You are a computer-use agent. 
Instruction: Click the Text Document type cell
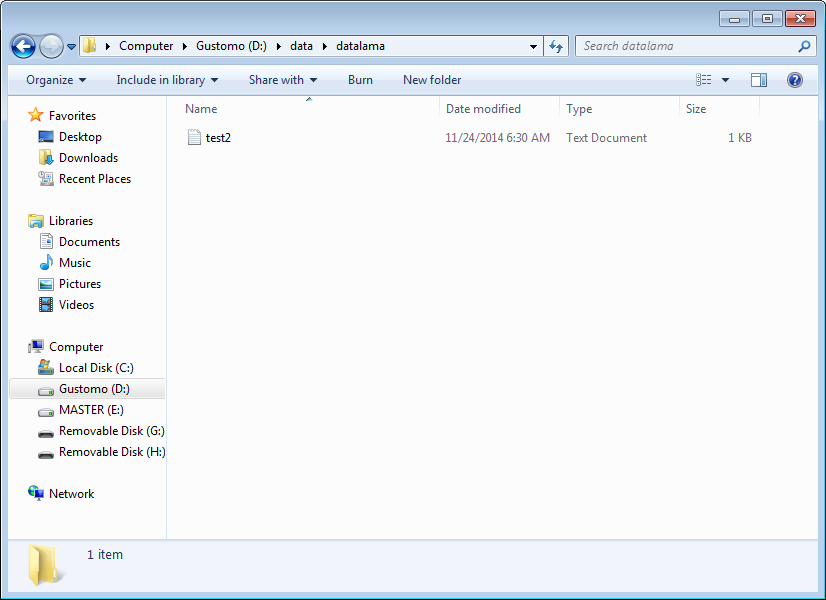point(606,138)
